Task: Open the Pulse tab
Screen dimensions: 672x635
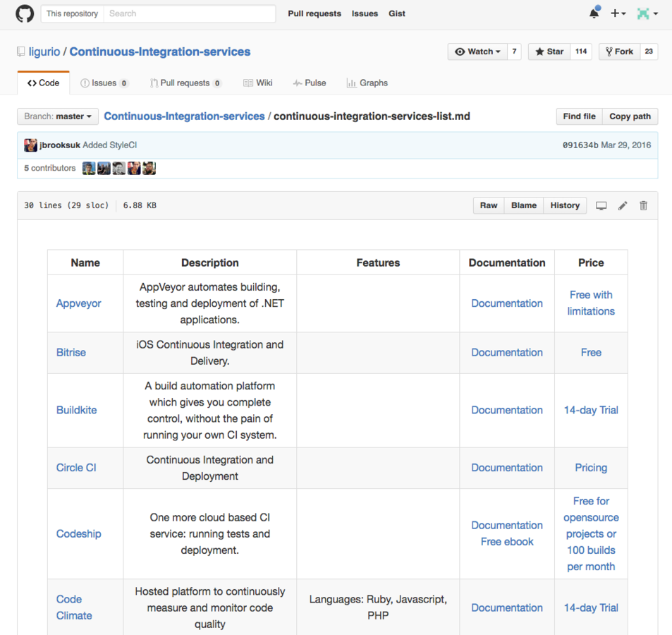Action: (x=310, y=83)
